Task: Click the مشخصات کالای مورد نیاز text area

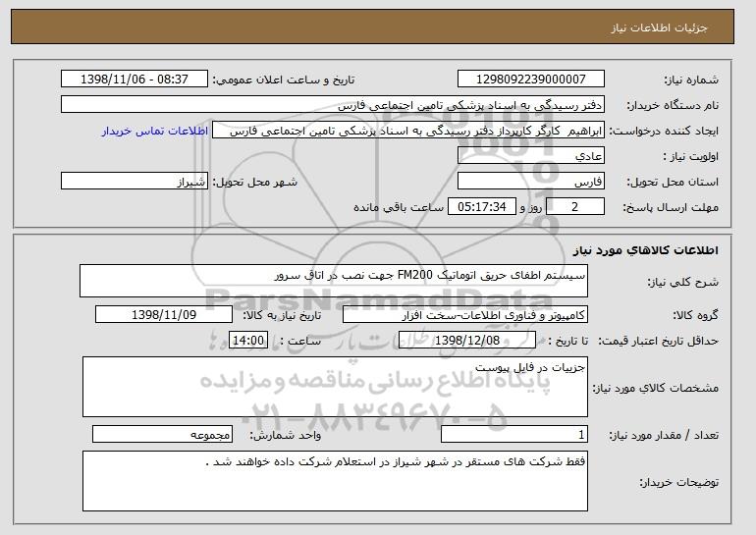Action: [335, 387]
